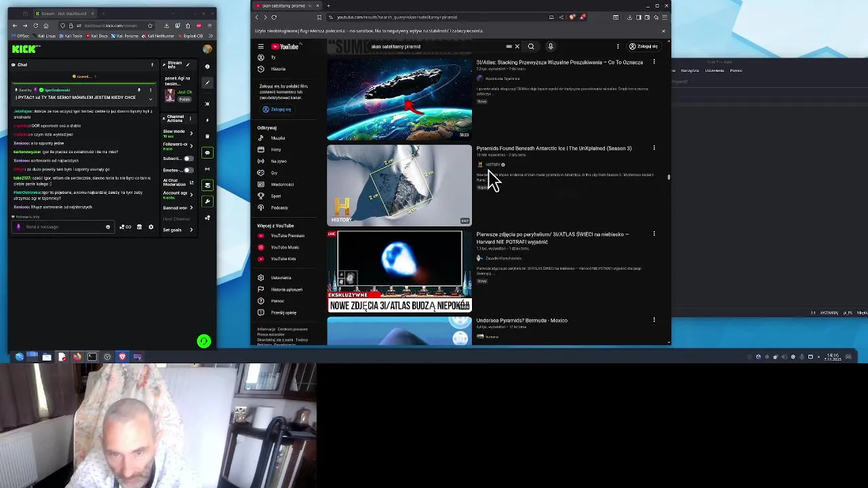
Task: Open YouTube Music link
Action: click(284, 247)
